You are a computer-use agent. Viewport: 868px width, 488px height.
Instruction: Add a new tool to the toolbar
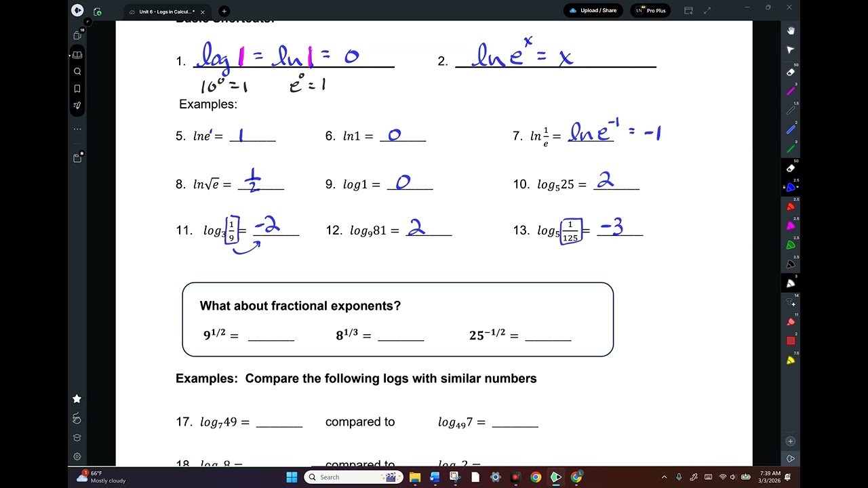click(x=791, y=441)
